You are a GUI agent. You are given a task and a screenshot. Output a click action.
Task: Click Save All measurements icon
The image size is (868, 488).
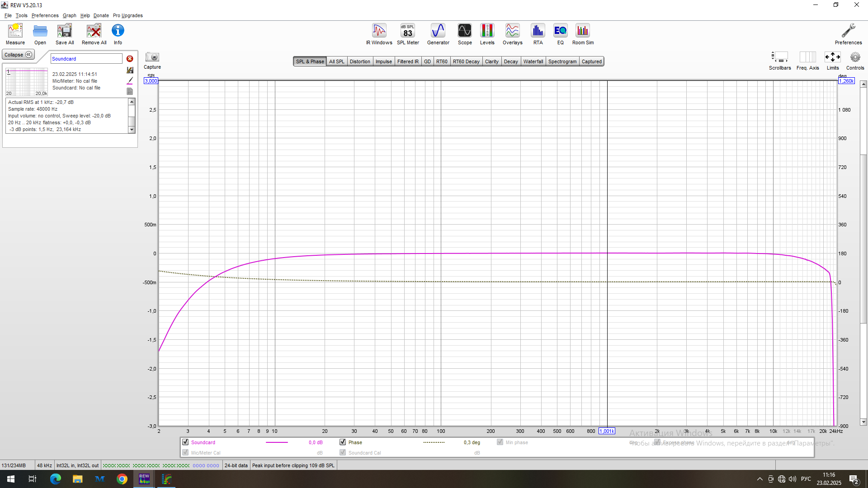coord(65,34)
